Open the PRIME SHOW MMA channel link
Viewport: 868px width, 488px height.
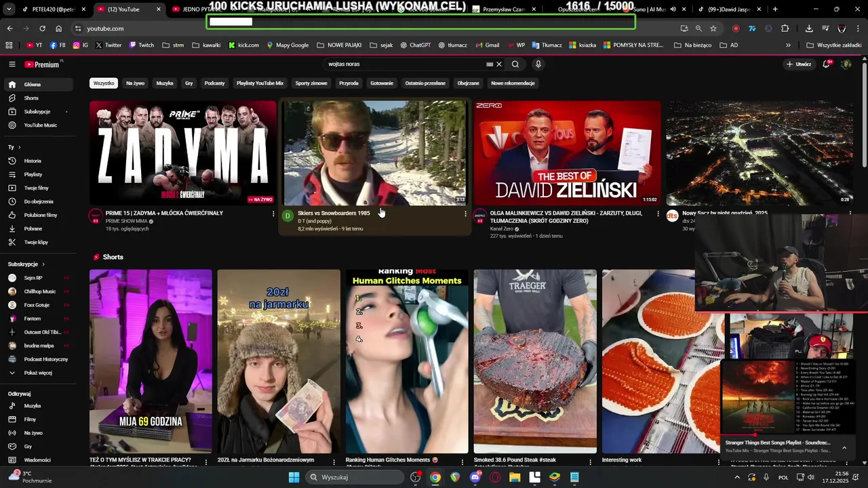pos(126,222)
